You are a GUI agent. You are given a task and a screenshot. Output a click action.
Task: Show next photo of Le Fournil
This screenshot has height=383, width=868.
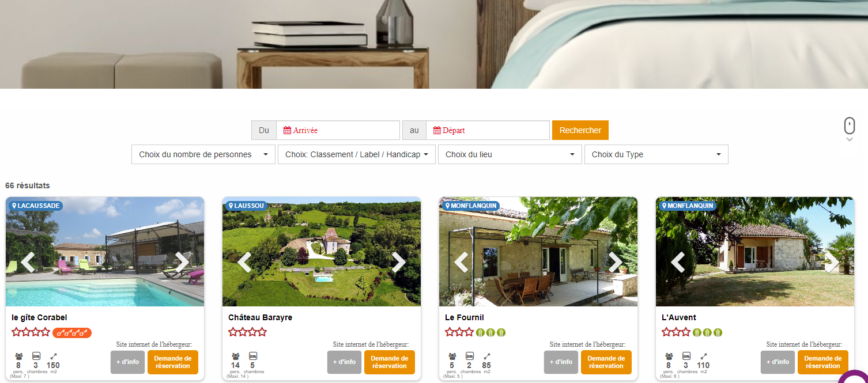click(616, 262)
